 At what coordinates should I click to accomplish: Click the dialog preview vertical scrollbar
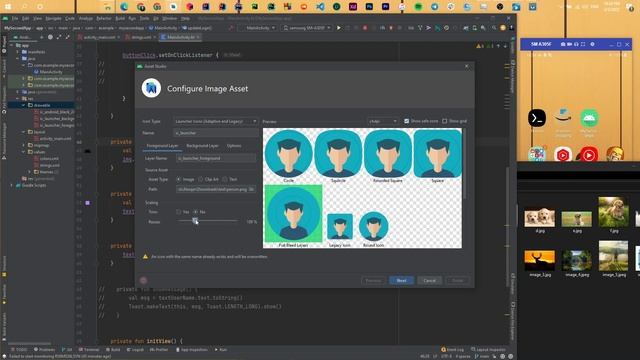coord(464,164)
